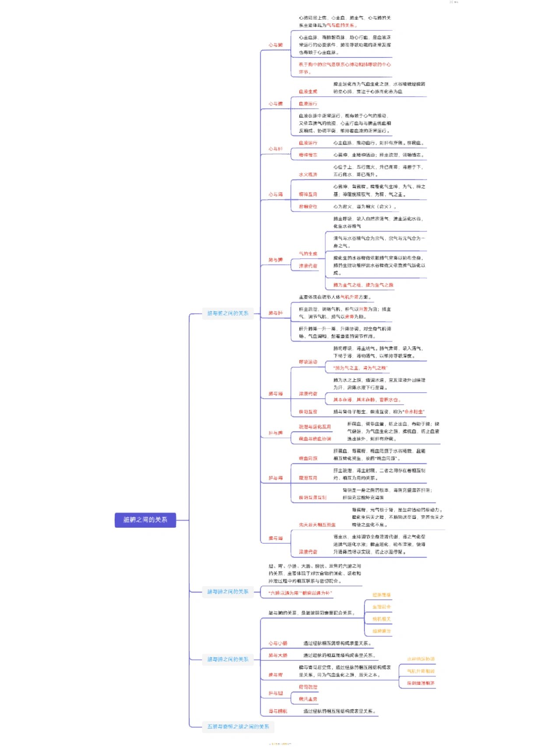Select the 腑与腑之间的关系 branch node
Image resolution: width=560 pixels, height=747 pixels.
pos(227,592)
